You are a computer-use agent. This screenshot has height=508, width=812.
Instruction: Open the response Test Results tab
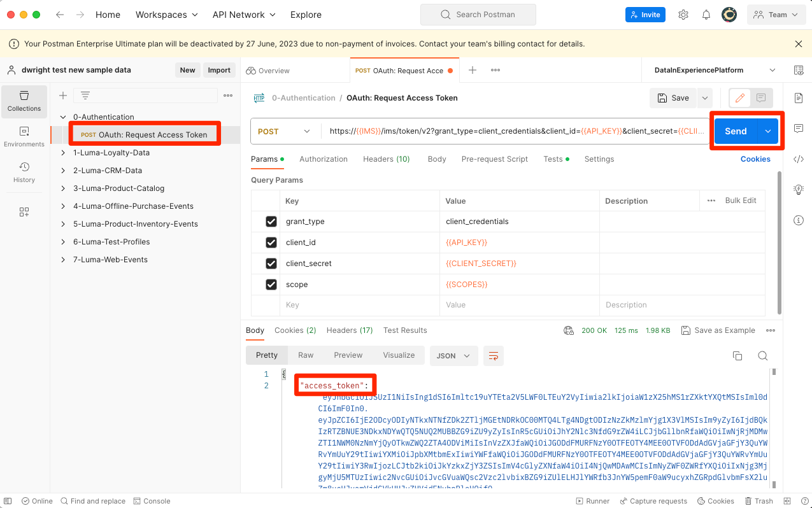click(405, 330)
